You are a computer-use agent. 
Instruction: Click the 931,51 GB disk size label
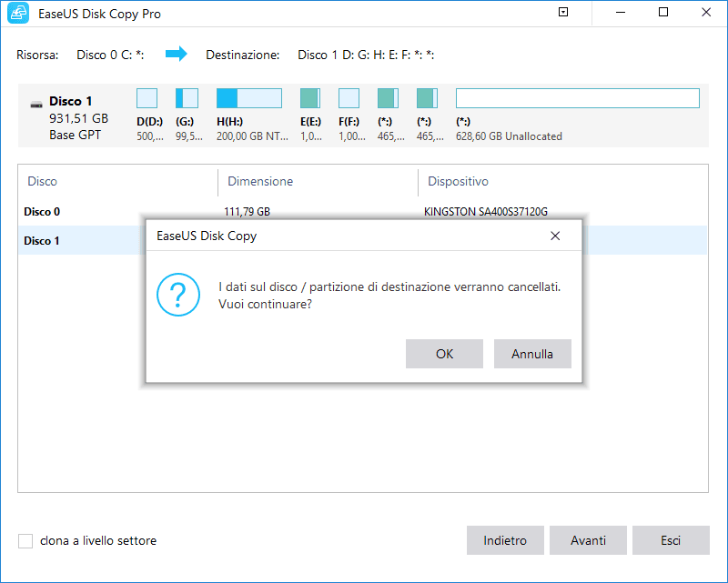pos(78,118)
